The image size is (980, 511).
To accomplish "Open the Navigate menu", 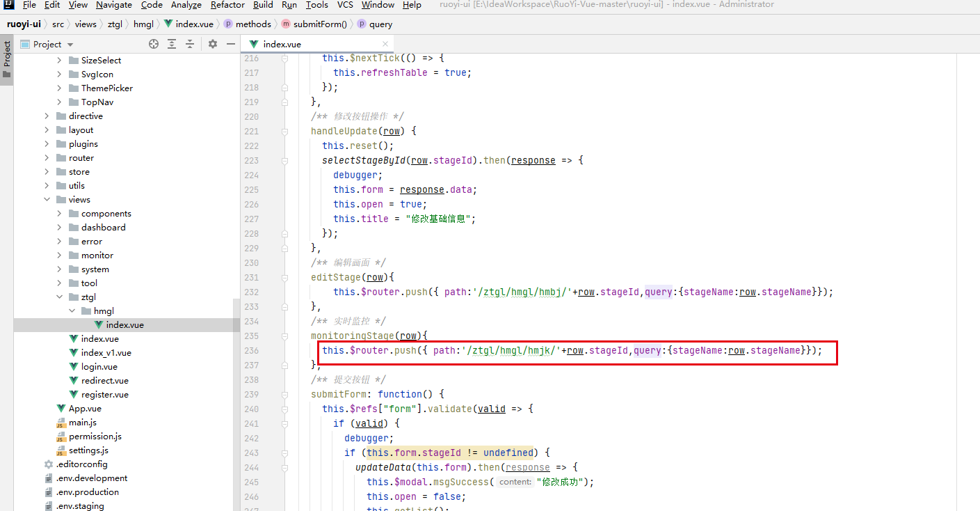I will coord(113,5).
